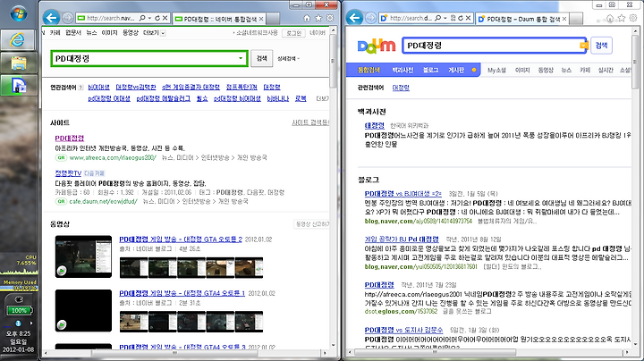Refresh the Daum page
This screenshot has height=361, width=644.
pyautogui.click(x=461, y=18)
